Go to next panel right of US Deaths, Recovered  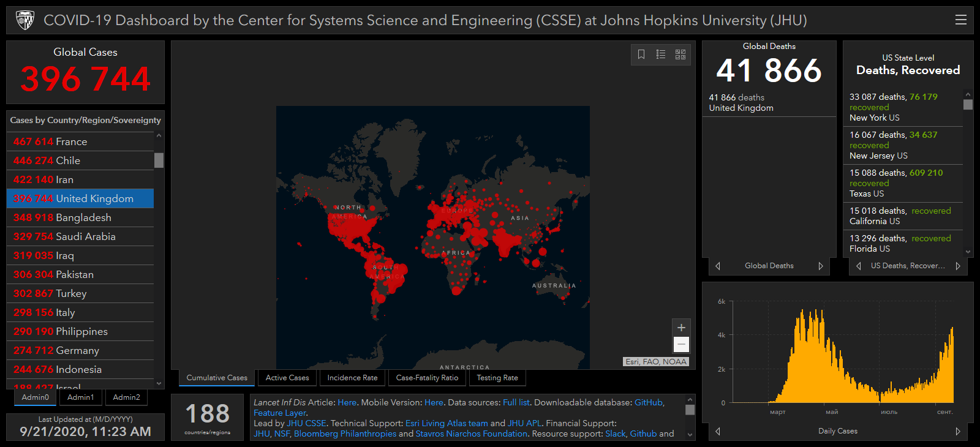click(x=958, y=266)
